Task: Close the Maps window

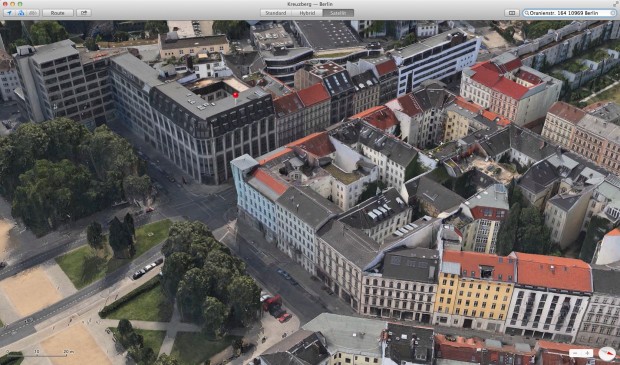Action: point(5,4)
